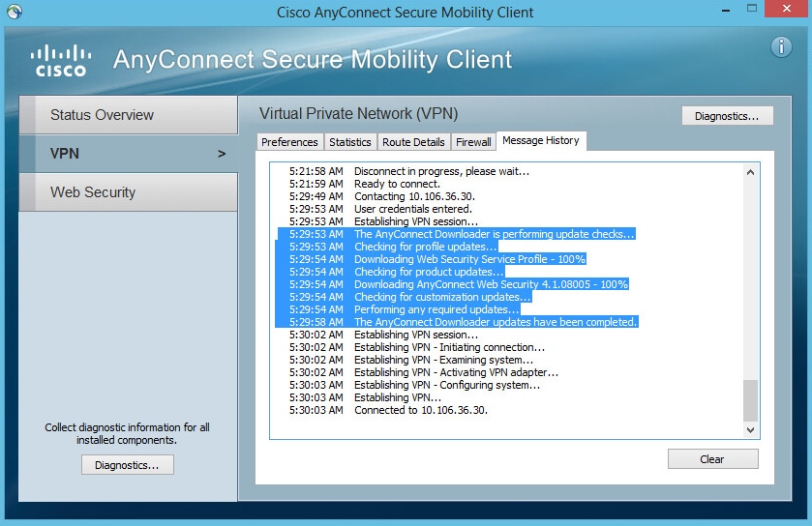This screenshot has height=526, width=812.
Task: Click the message log scrollbar thumb
Action: point(750,401)
